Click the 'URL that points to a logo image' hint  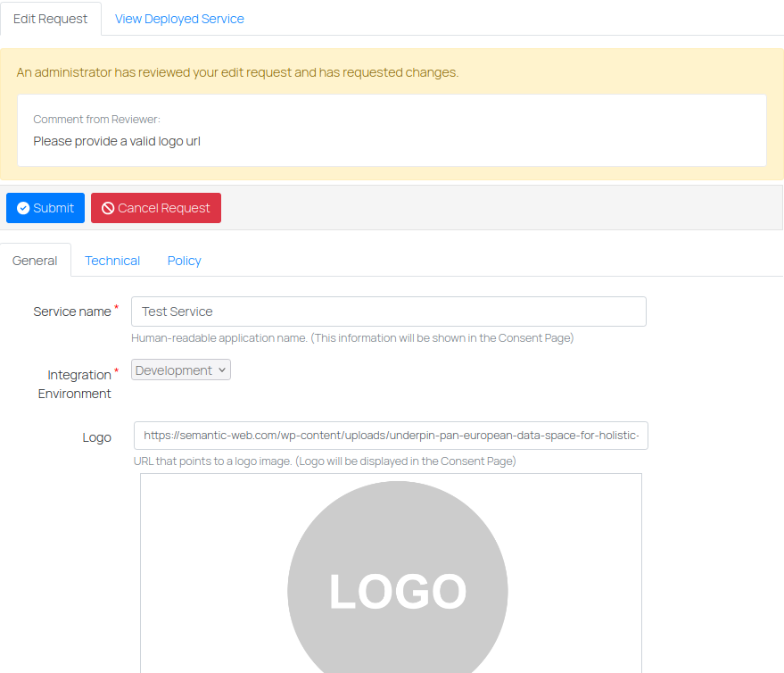click(x=325, y=461)
